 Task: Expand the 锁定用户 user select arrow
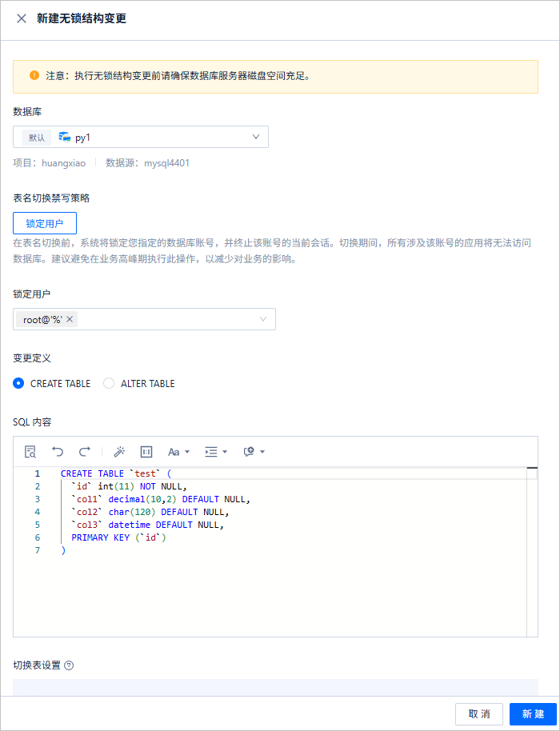pos(263,319)
